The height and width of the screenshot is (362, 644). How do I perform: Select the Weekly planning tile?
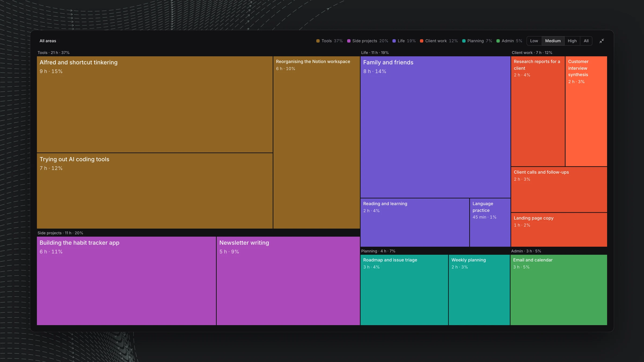pos(479,290)
